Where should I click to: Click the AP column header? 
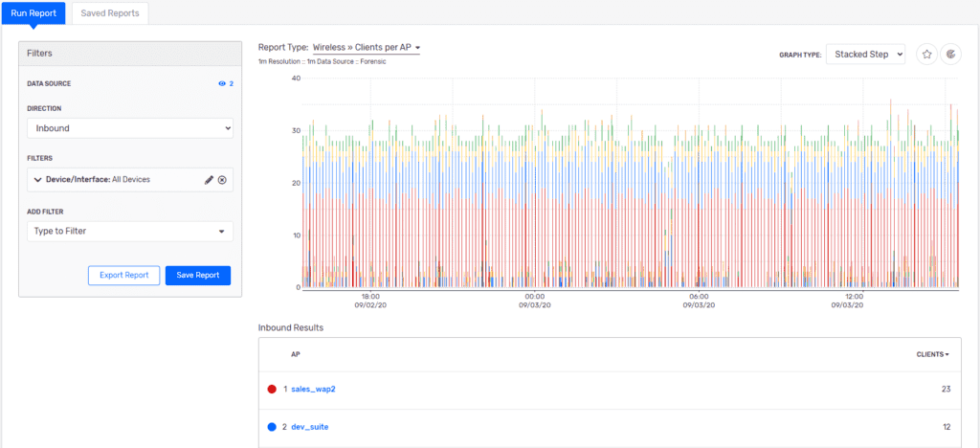(296, 354)
